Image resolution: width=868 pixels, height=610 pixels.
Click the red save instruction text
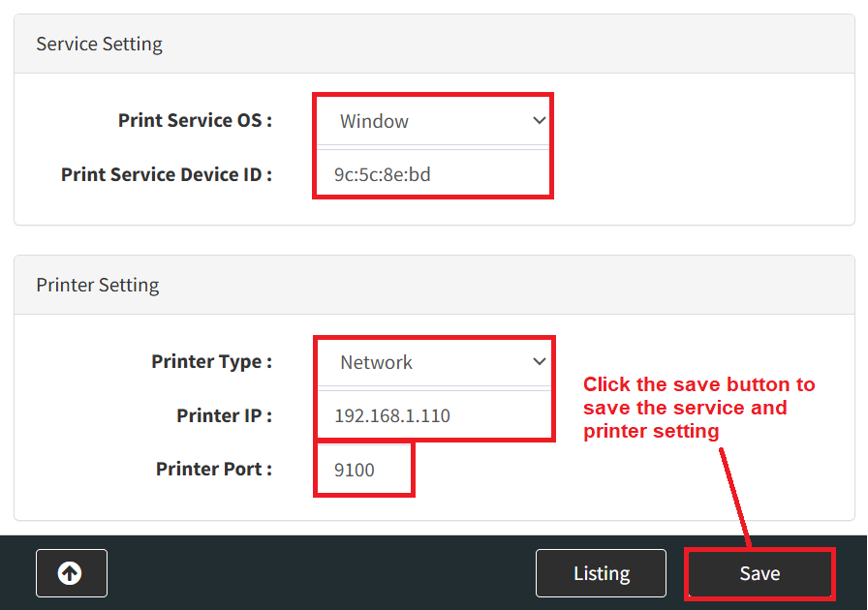[x=697, y=408]
